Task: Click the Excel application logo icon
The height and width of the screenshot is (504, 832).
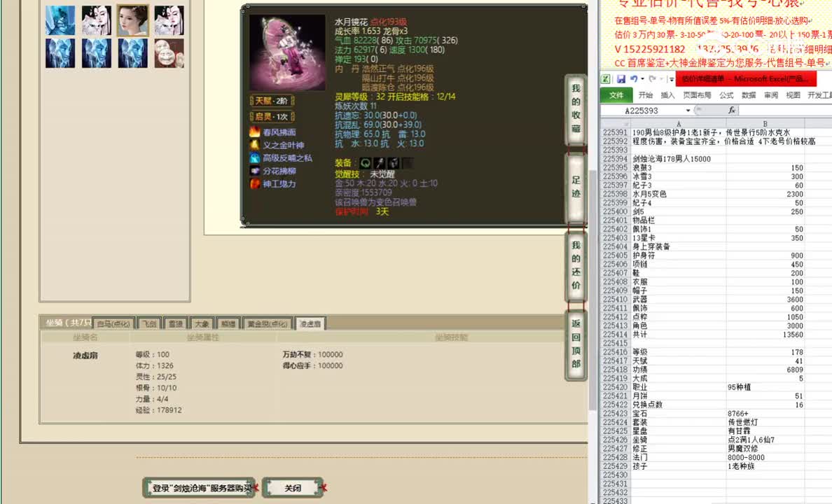Action: [x=606, y=79]
